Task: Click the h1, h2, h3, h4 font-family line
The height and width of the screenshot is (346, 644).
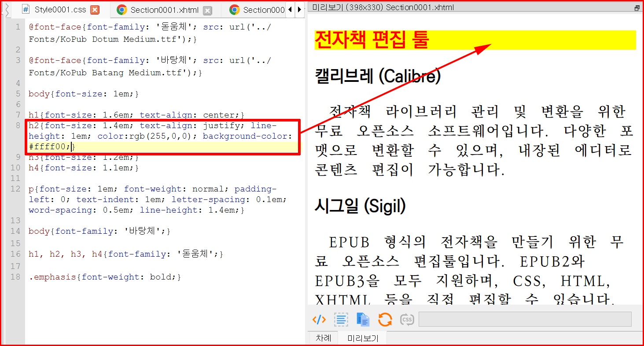Action: (x=126, y=254)
